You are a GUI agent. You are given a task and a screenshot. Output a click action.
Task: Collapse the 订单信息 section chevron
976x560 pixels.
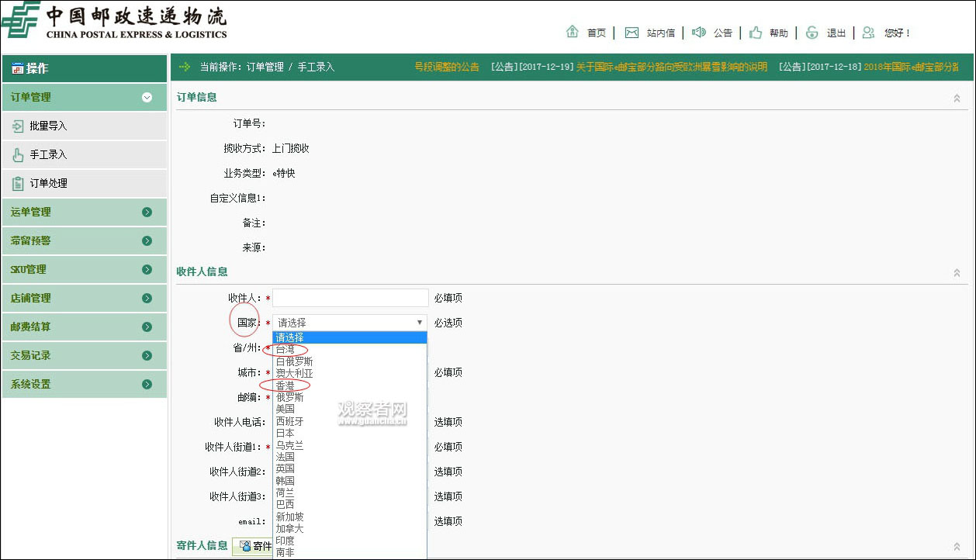click(957, 98)
